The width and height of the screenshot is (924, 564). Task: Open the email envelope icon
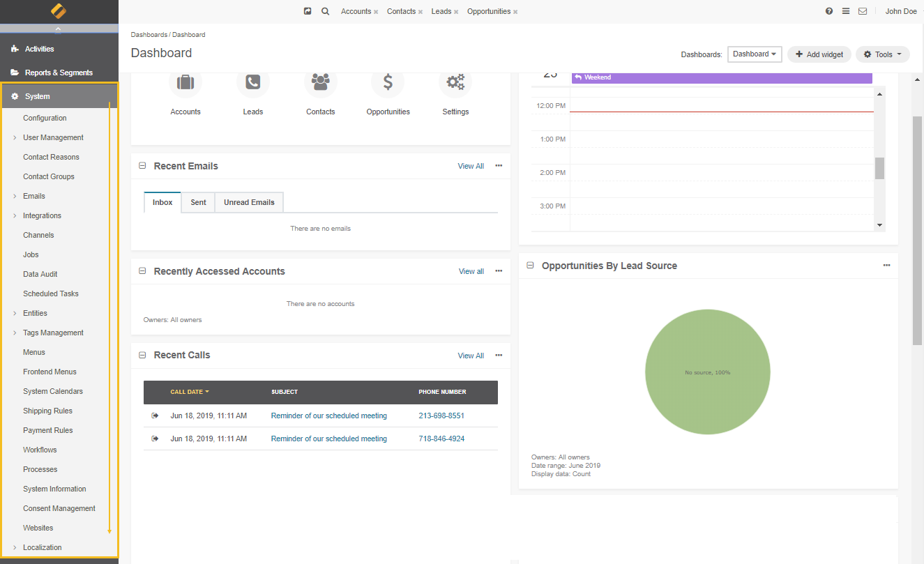(x=863, y=11)
